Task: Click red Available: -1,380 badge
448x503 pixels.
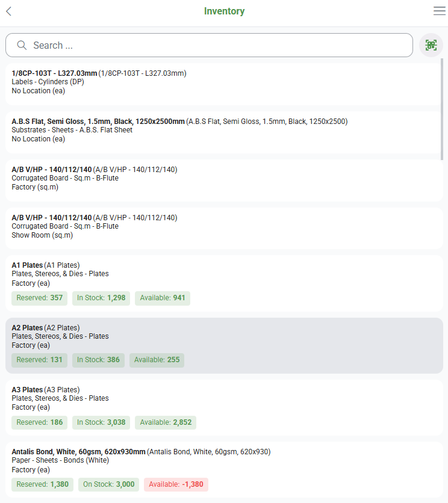Action: pyautogui.click(x=176, y=484)
